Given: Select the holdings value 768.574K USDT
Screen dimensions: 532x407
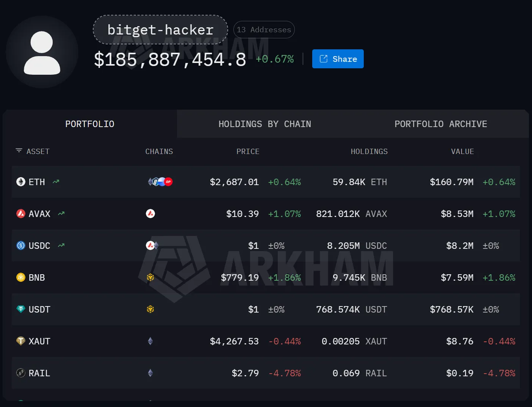Looking at the screenshot, I should (352, 310).
